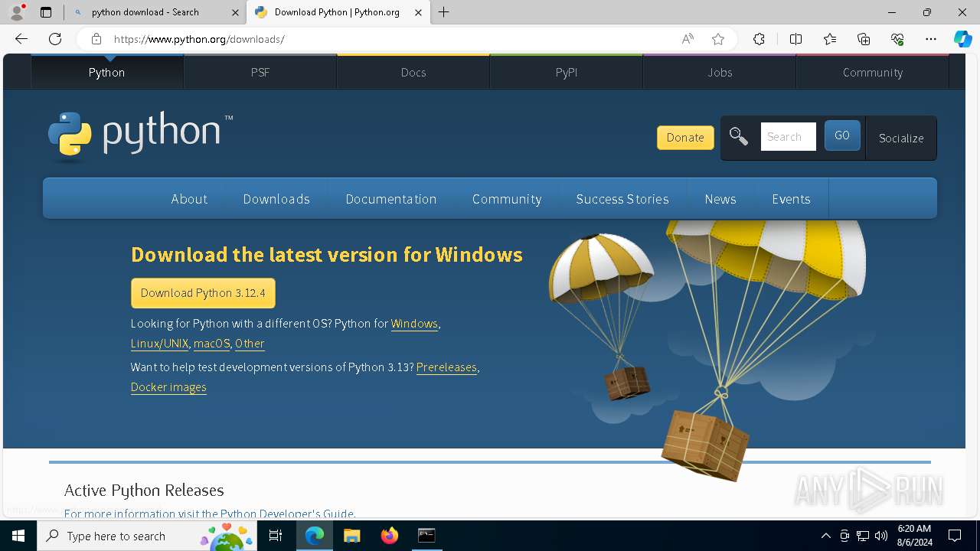This screenshot has height=551, width=980.
Task: Open the Edge profile avatar
Action: click(17, 12)
